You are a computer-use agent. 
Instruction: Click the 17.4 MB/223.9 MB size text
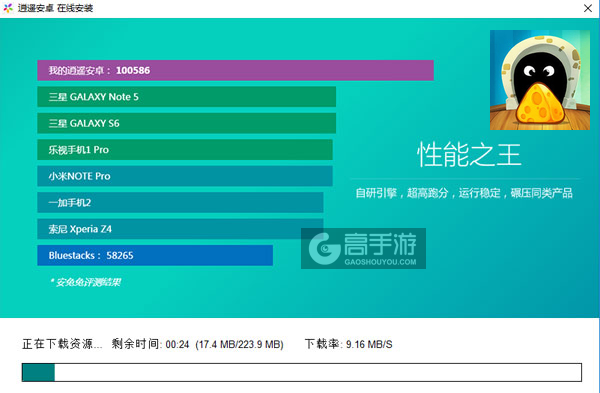coord(239,344)
